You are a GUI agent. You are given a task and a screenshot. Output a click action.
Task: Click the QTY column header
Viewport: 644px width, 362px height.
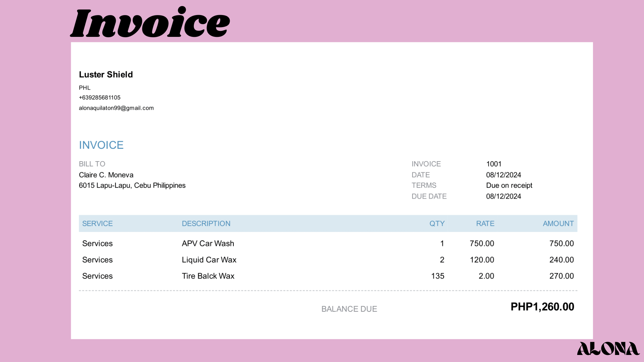[437, 224]
